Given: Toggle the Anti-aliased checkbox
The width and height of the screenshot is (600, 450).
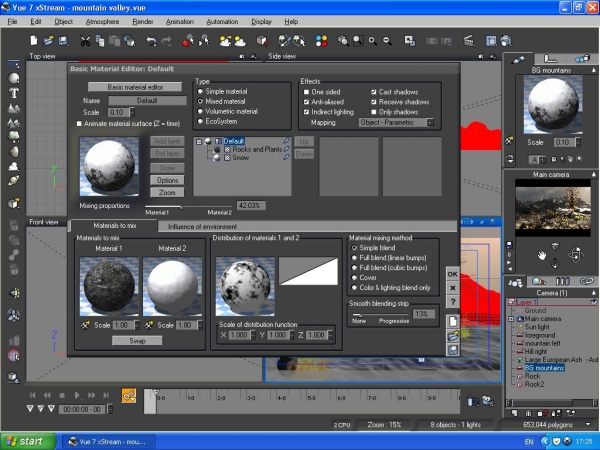Looking at the screenshot, I should [x=306, y=102].
